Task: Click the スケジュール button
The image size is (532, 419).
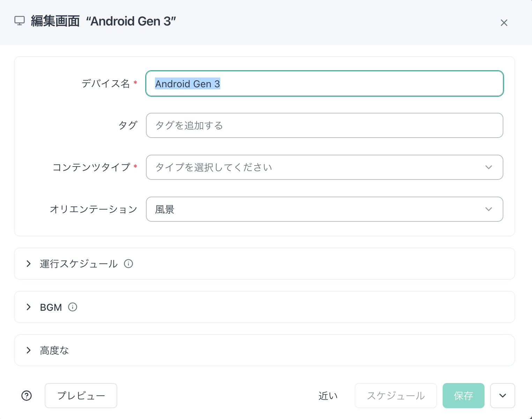Action: tap(396, 396)
